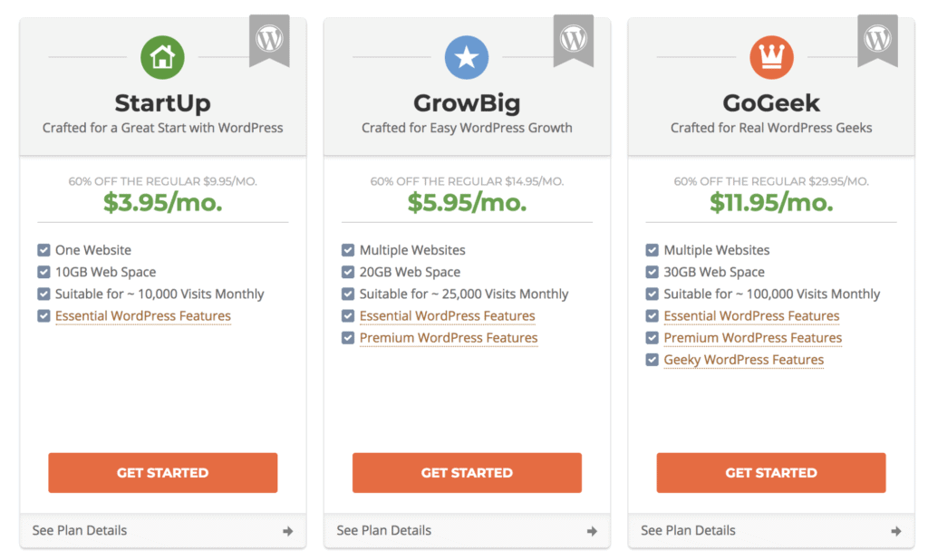
Task: Open Essential WordPress Features link in StartUp
Action: pos(143,316)
